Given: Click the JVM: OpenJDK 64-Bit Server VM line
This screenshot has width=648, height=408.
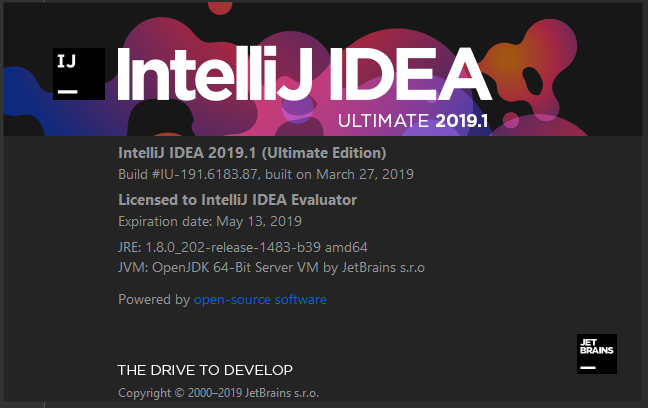Looking at the screenshot, I should (x=271, y=267).
